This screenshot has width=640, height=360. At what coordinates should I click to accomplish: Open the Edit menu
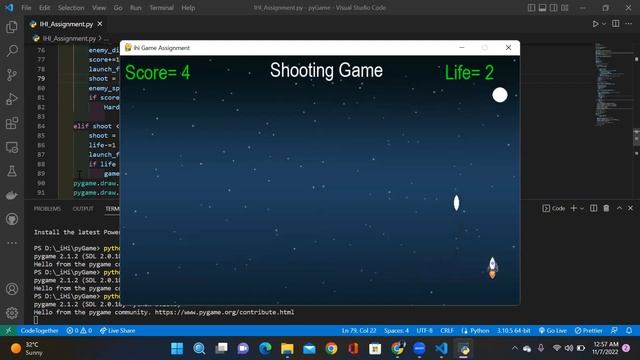pyautogui.click(x=44, y=8)
